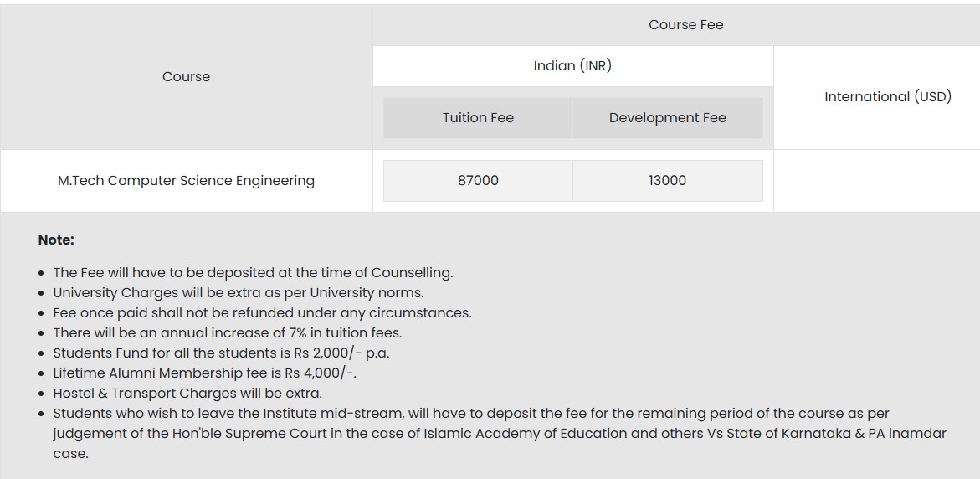This screenshot has width=980, height=479.
Task: Select the University Charges note line
Action: (x=239, y=293)
